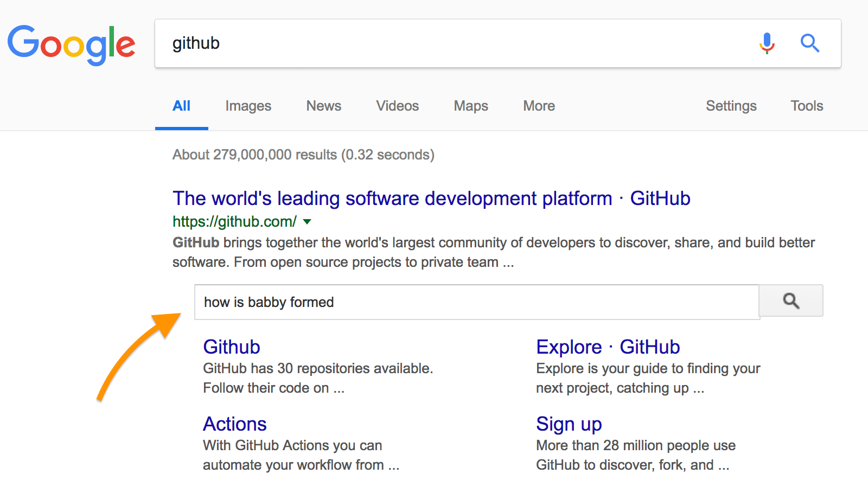Expand the green dropdown arrow next to github.com
The image size is (868, 499).
coord(307,222)
